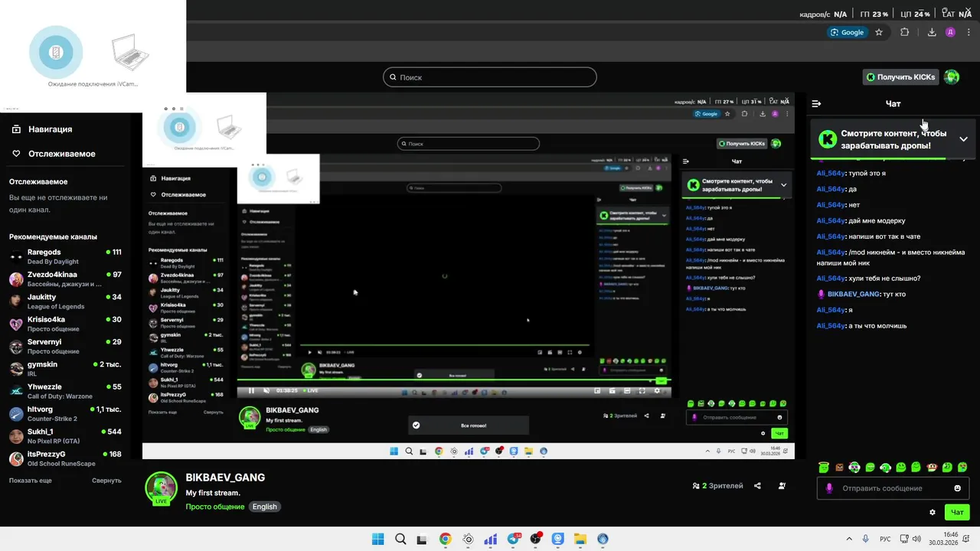Click the Получить KICKs button
980x551 pixels.
point(900,77)
